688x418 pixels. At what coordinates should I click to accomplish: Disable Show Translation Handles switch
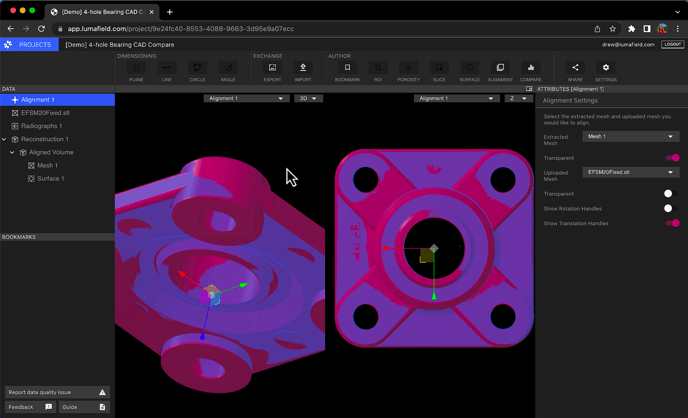[x=672, y=223]
